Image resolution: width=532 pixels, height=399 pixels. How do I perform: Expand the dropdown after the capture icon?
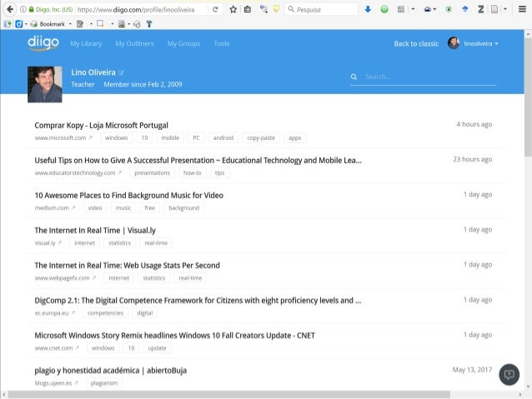(x=113, y=24)
